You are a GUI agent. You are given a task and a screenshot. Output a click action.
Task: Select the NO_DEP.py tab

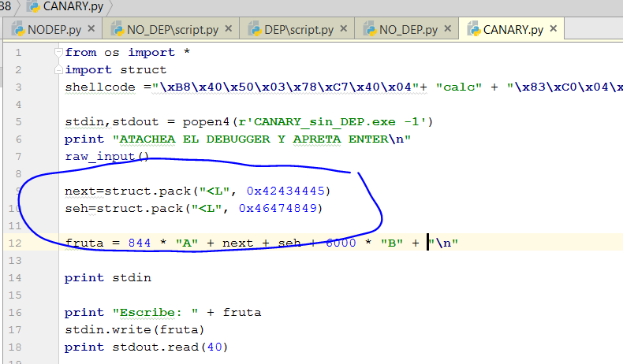point(408,30)
